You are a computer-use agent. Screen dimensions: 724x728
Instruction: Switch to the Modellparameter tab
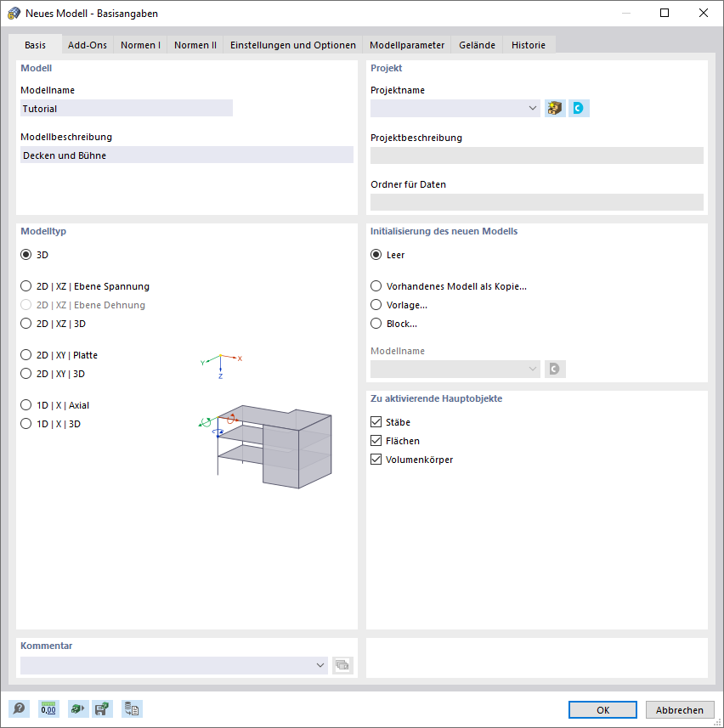point(407,45)
